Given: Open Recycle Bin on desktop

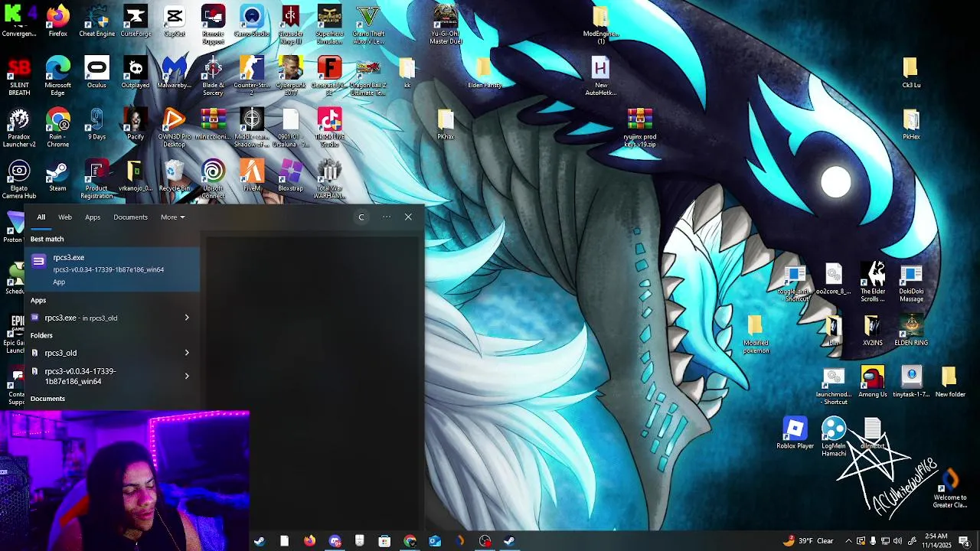Looking at the screenshot, I should click(x=174, y=175).
